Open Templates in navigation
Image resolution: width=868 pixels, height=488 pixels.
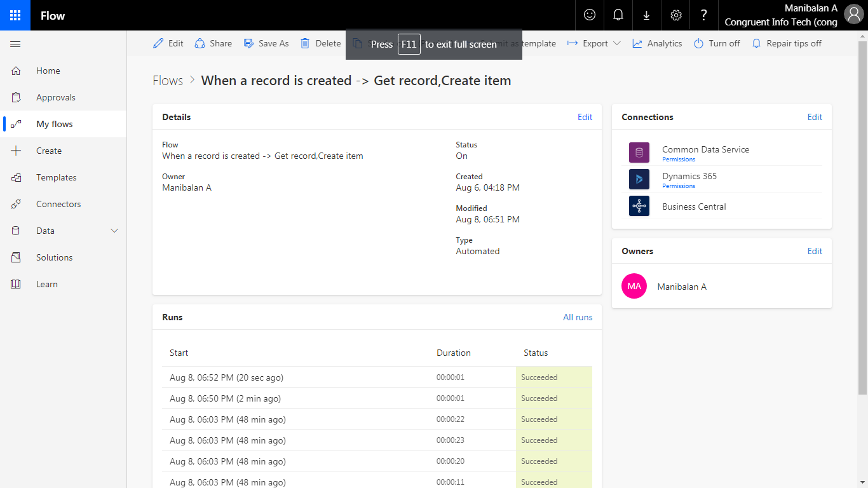57,177
